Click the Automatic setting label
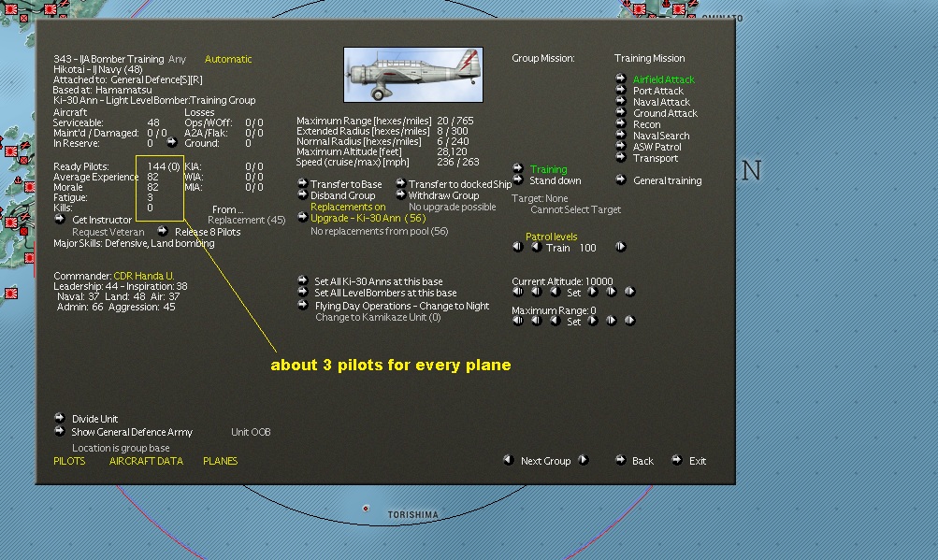 pos(228,59)
